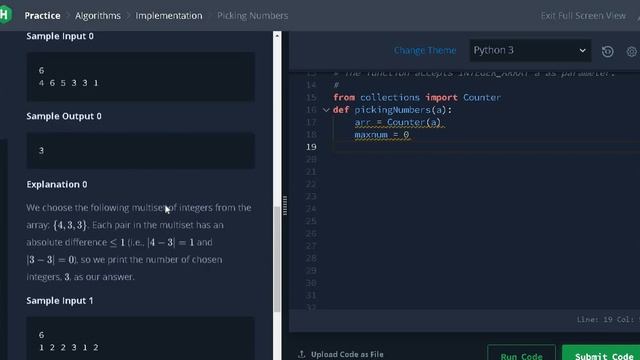
Task: Click the Sample Output 0 heading
Action: [x=64, y=116]
